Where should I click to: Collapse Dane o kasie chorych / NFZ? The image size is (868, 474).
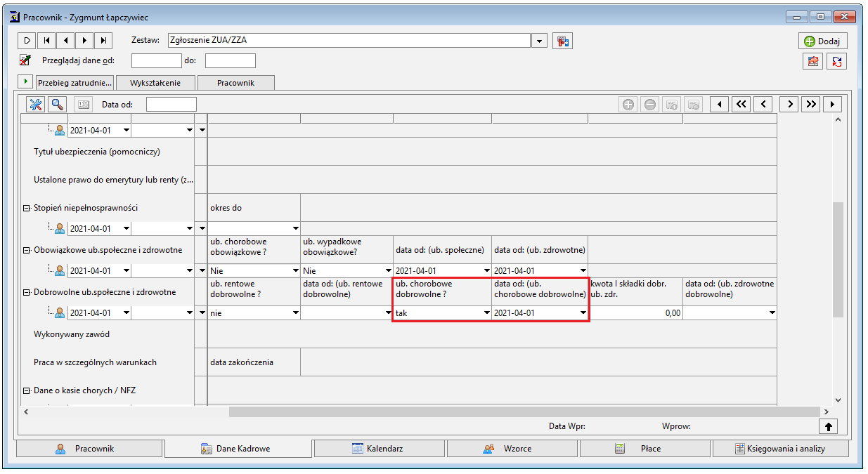(27, 390)
